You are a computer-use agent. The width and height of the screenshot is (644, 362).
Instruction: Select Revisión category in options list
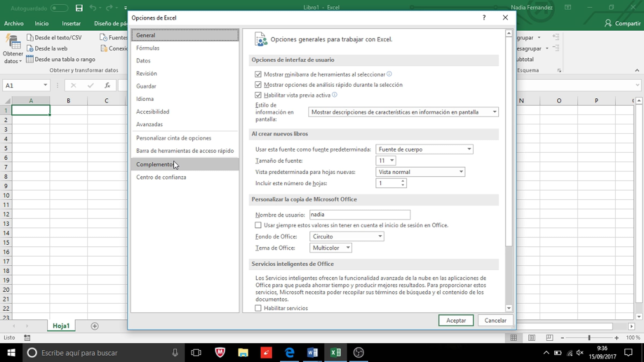(185, 74)
